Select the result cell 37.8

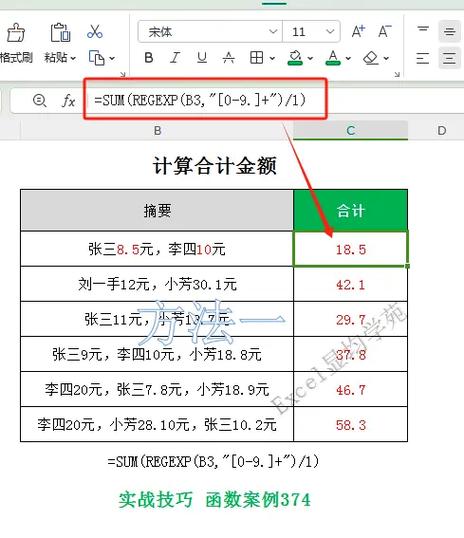point(350,354)
